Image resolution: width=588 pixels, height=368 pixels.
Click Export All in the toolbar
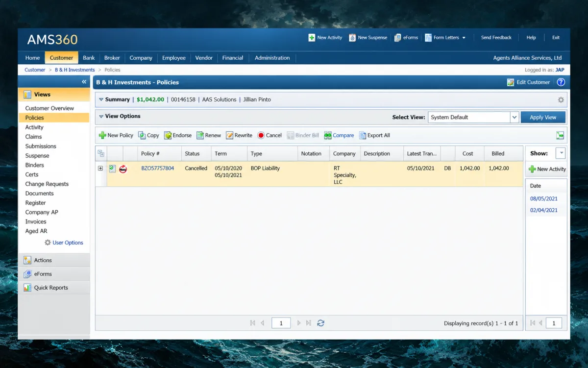point(375,135)
